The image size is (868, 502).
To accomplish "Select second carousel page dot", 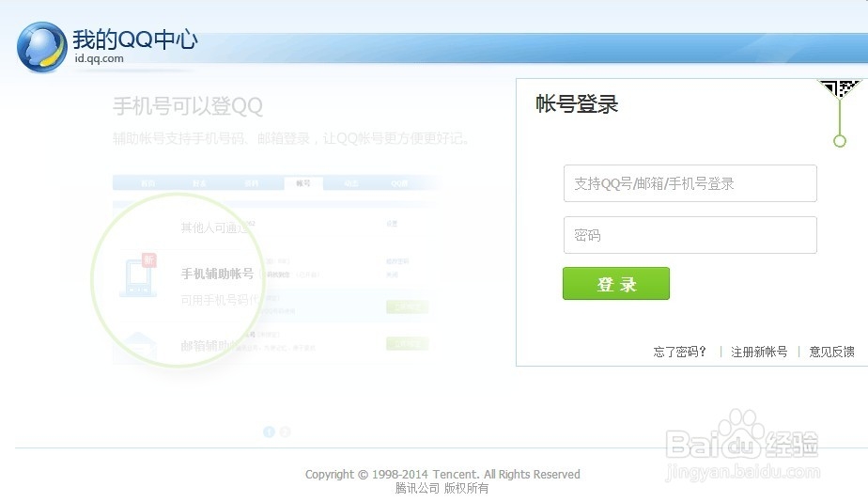I will [x=285, y=431].
